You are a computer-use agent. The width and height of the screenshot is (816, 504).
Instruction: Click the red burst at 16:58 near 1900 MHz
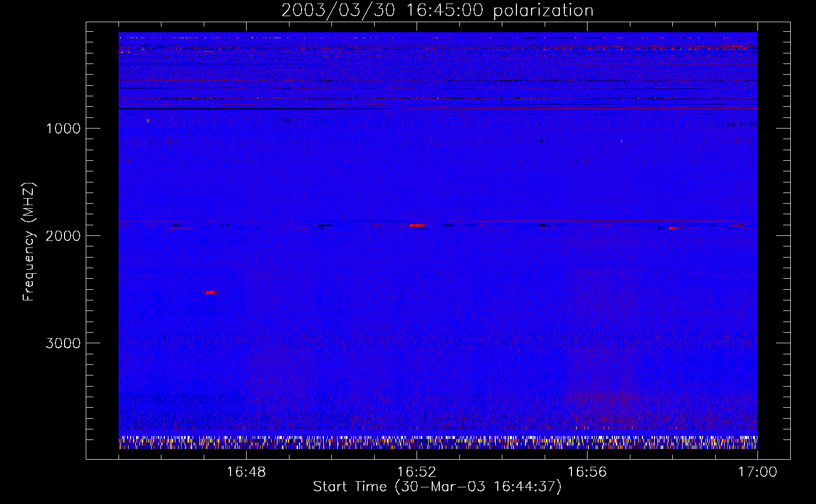(674, 228)
